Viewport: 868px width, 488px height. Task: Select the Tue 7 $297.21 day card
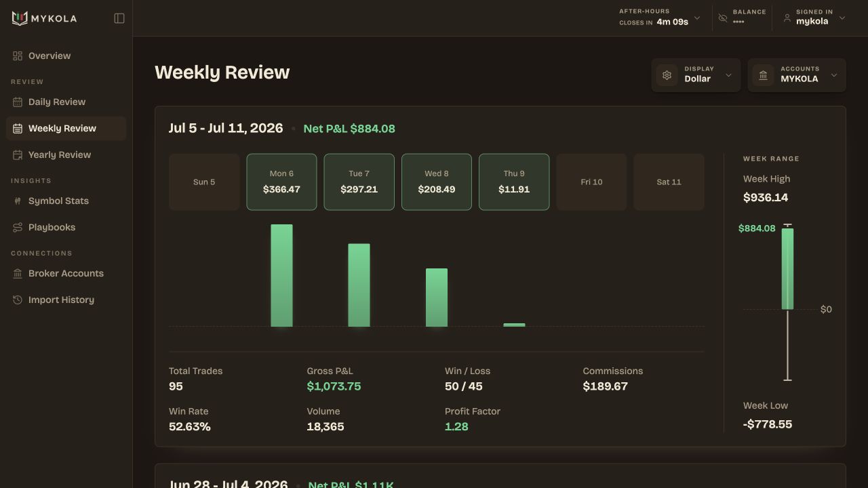tap(359, 182)
